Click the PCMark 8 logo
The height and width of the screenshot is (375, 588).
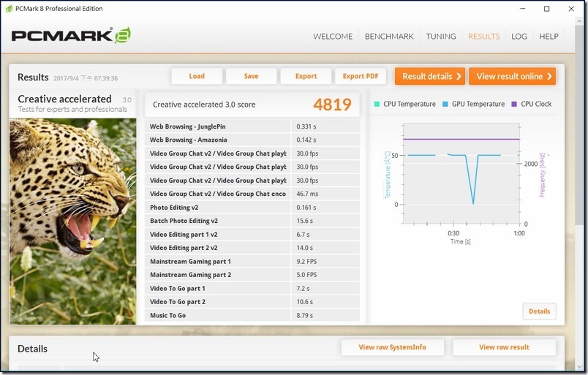[x=71, y=36]
